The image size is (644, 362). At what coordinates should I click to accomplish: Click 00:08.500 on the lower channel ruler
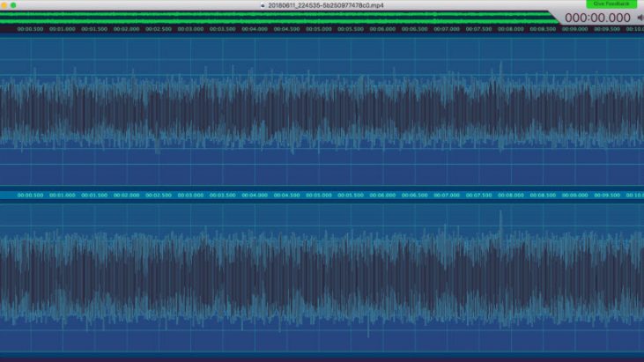pyautogui.click(x=543, y=196)
